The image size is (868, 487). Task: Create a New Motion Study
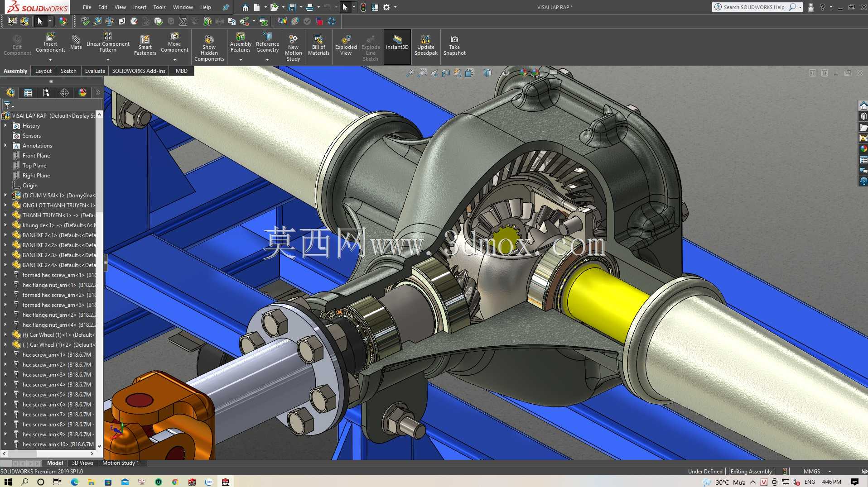(294, 47)
